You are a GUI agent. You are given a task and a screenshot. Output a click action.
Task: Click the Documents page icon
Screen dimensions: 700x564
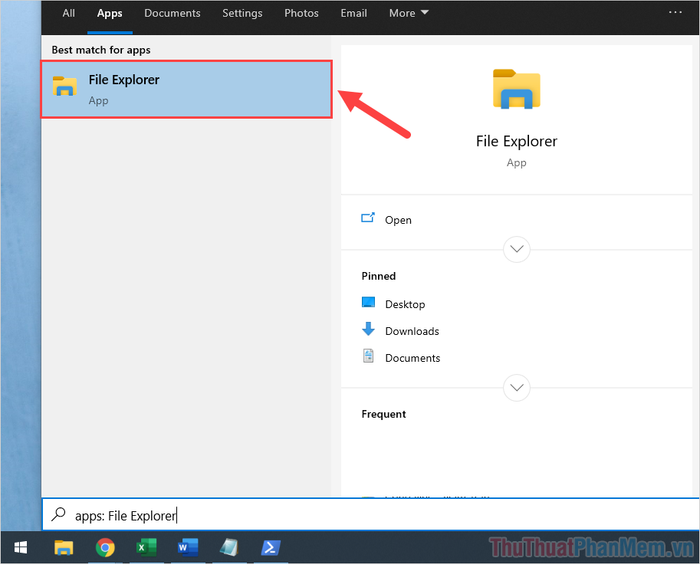pos(368,356)
